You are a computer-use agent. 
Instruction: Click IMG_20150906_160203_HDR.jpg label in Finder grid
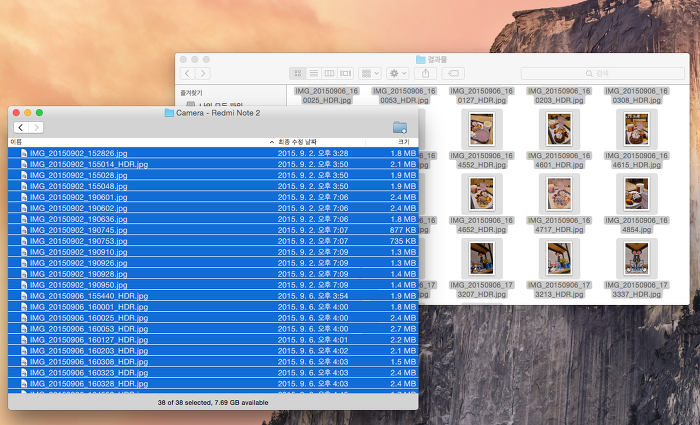pyautogui.click(x=559, y=96)
